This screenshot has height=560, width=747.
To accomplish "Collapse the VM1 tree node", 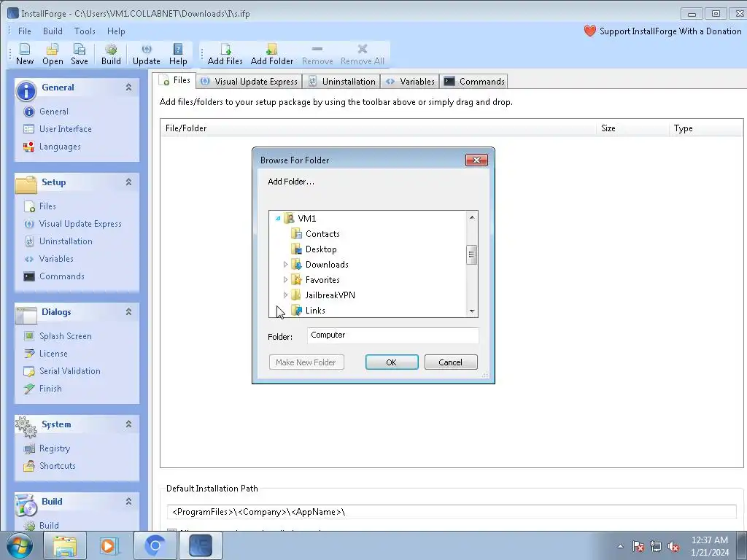I will [x=278, y=219].
